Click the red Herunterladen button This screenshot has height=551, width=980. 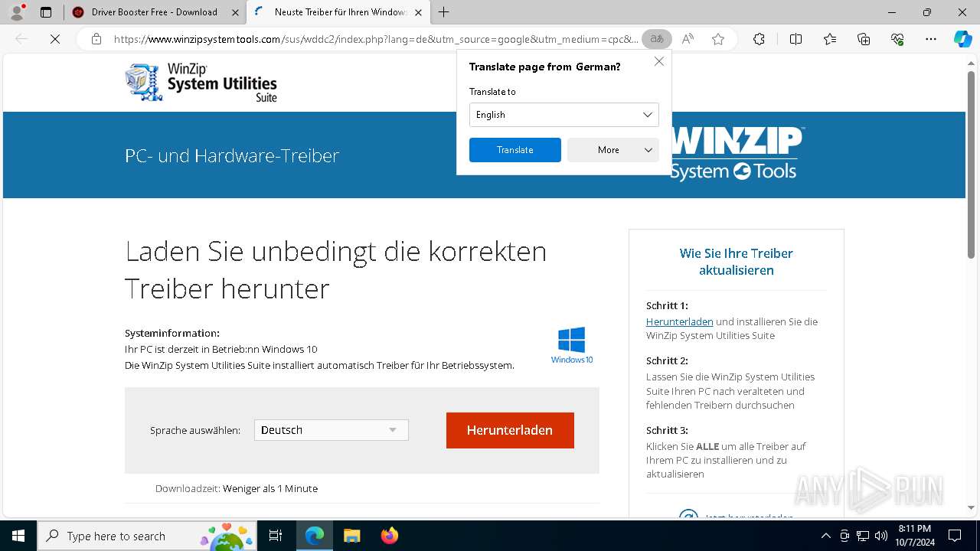pyautogui.click(x=510, y=430)
